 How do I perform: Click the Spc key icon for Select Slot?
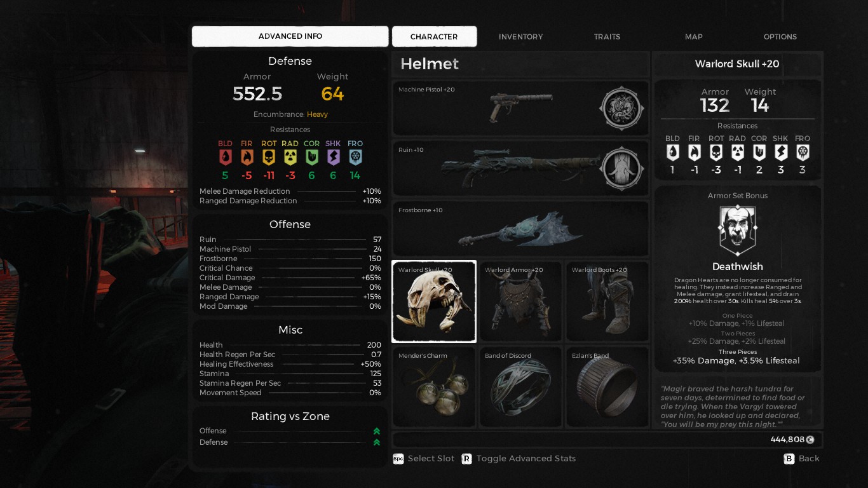click(x=398, y=459)
